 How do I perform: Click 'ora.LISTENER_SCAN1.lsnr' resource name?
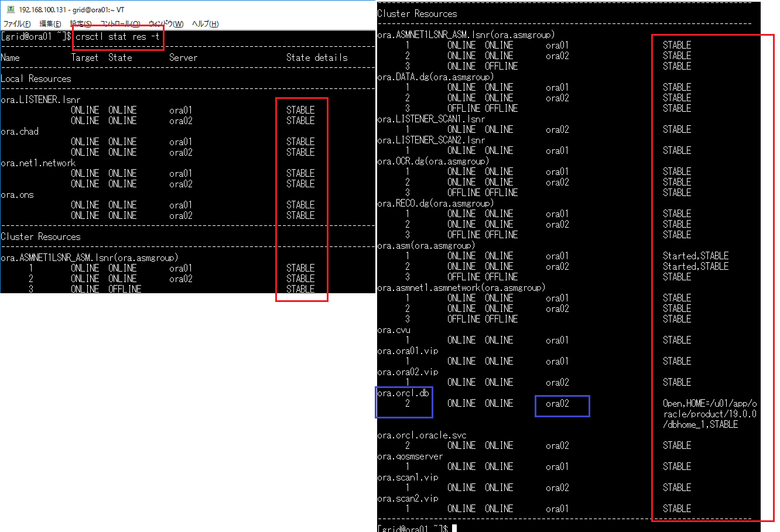(431, 118)
